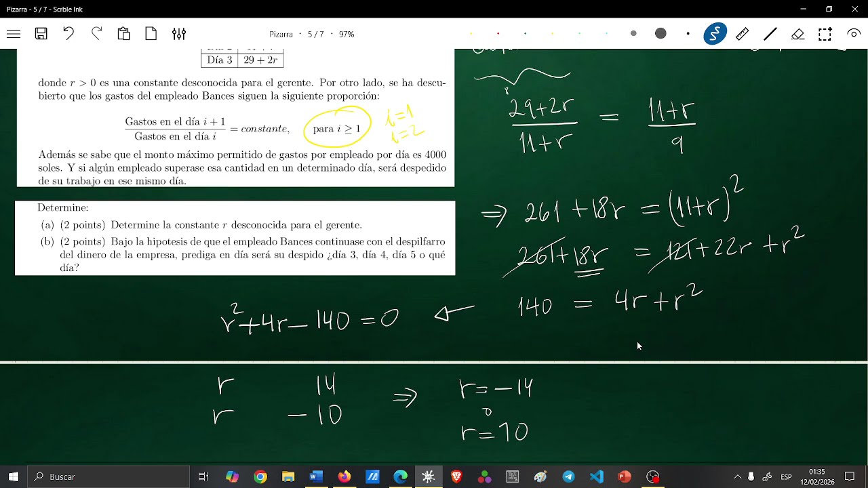The width and height of the screenshot is (868, 488).
Task: Click the Buscar taskbar search box
Action: [x=108, y=476]
